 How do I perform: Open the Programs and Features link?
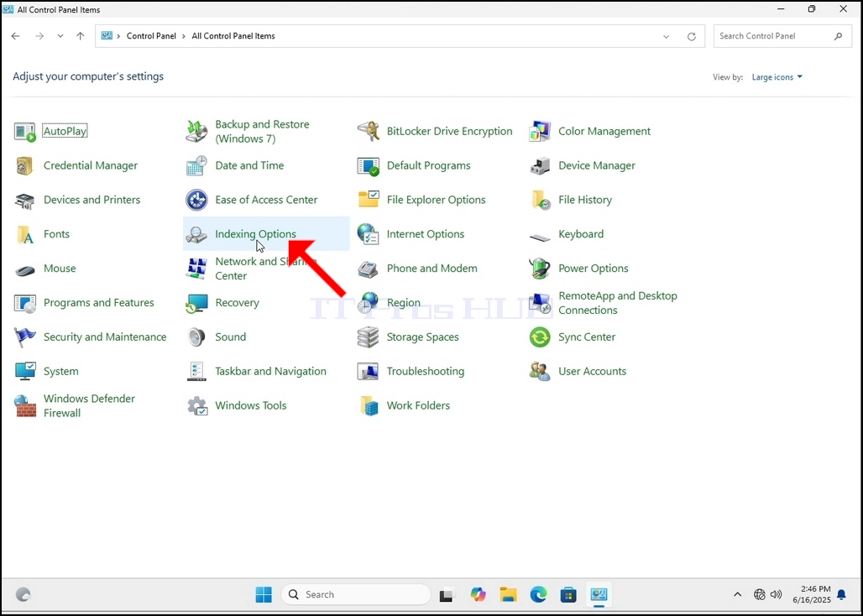(x=98, y=302)
